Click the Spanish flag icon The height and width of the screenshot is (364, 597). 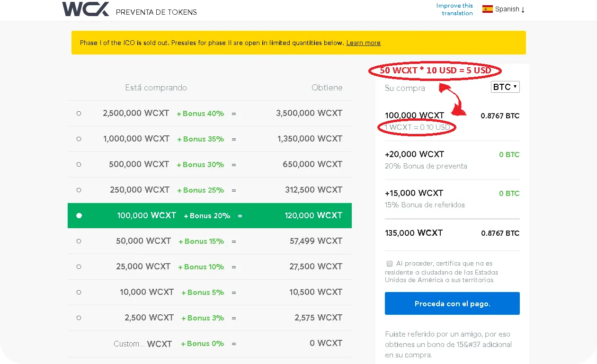click(487, 9)
